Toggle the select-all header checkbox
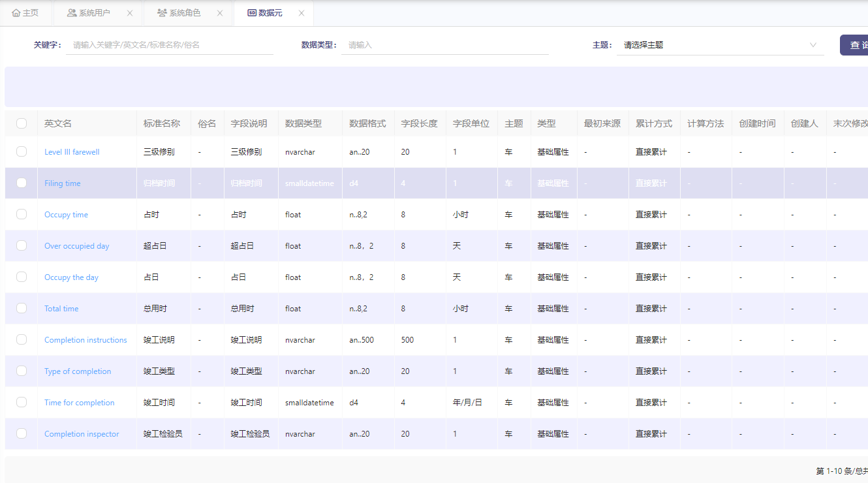 (22, 123)
